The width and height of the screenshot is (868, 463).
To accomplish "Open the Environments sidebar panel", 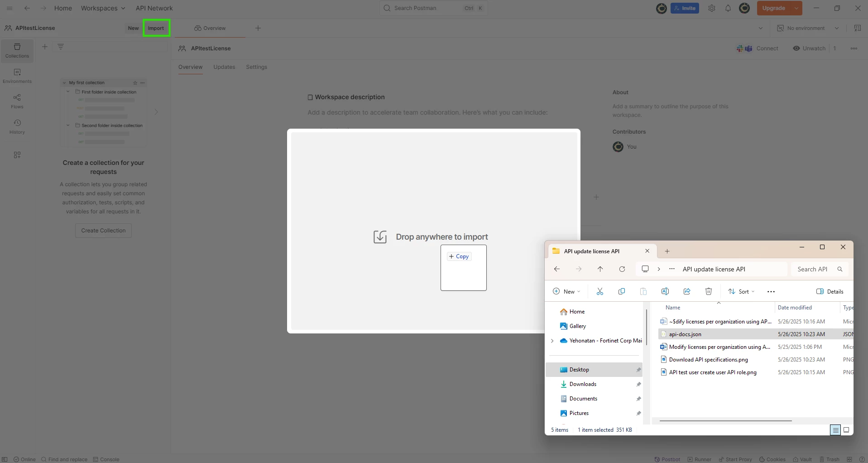I will [x=17, y=76].
